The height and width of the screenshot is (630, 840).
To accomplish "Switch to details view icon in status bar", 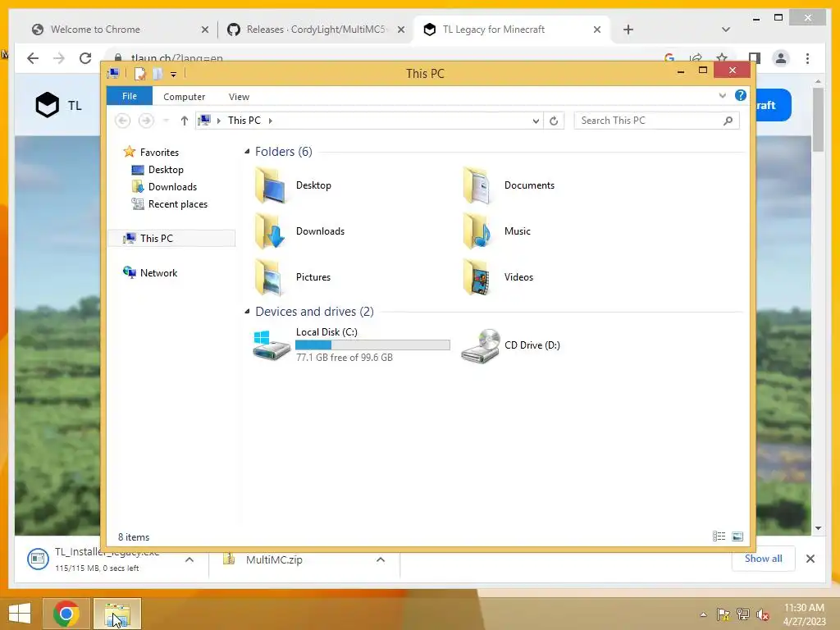I will [x=719, y=536].
